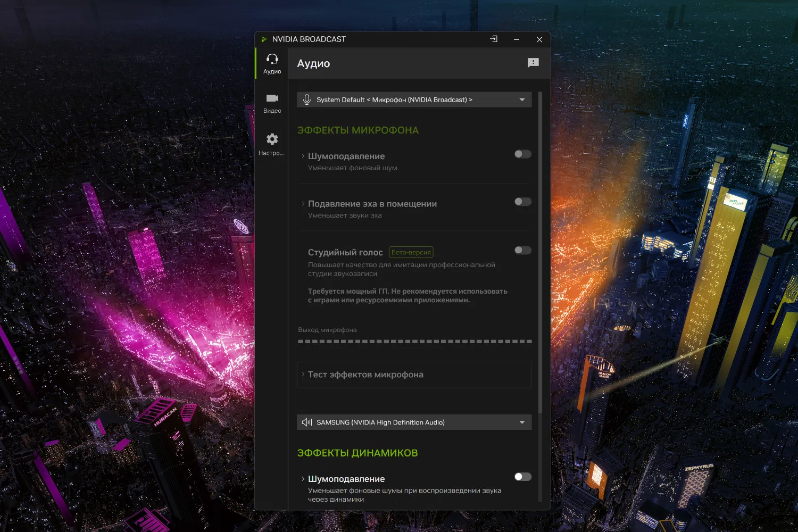Enable microphone Шумоподавление toggle

523,154
